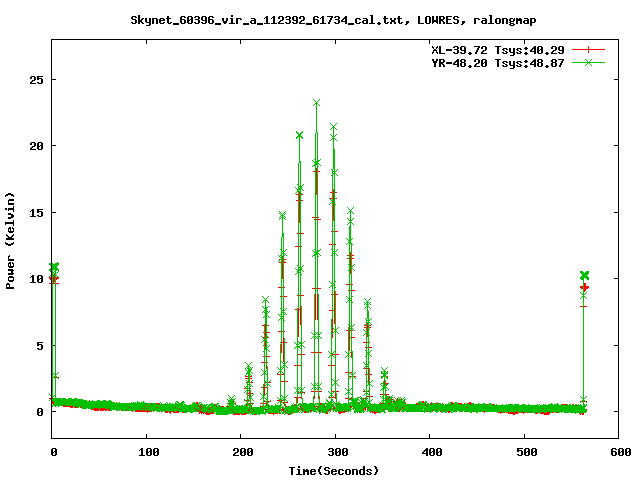
Task: Click y-axis tick label 10
Action: pos(36,279)
